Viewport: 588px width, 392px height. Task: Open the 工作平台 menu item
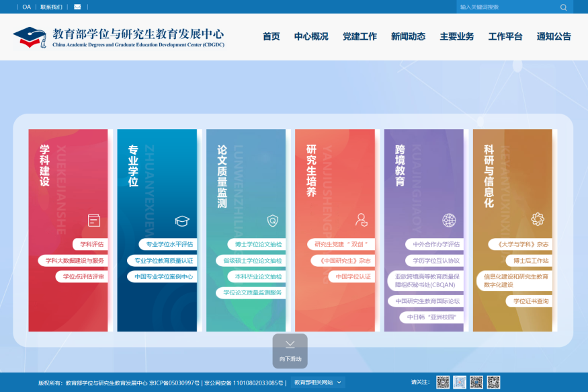click(x=505, y=36)
